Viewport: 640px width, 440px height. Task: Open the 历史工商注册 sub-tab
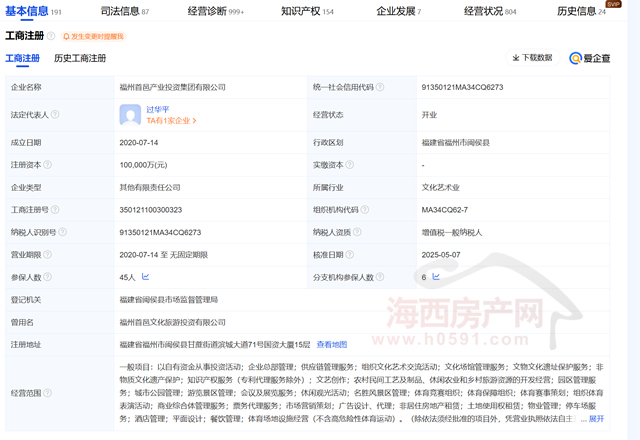tap(80, 59)
